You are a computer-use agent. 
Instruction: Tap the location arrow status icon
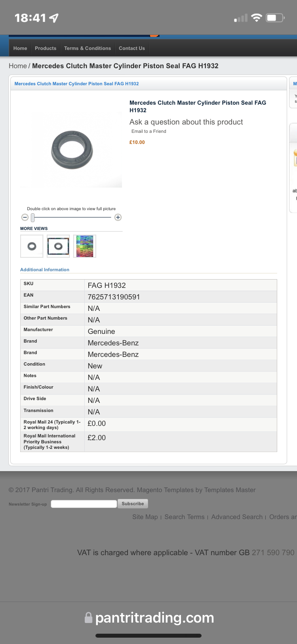pyautogui.click(x=54, y=18)
